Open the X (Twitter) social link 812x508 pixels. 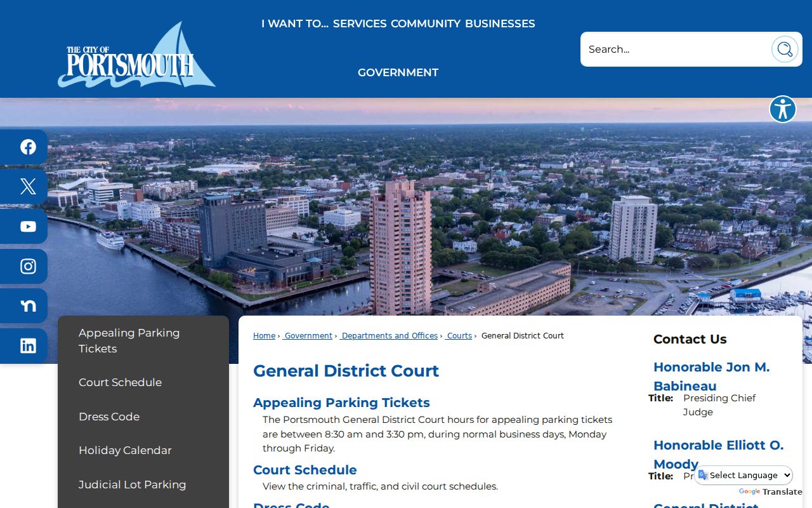pos(23,187)
